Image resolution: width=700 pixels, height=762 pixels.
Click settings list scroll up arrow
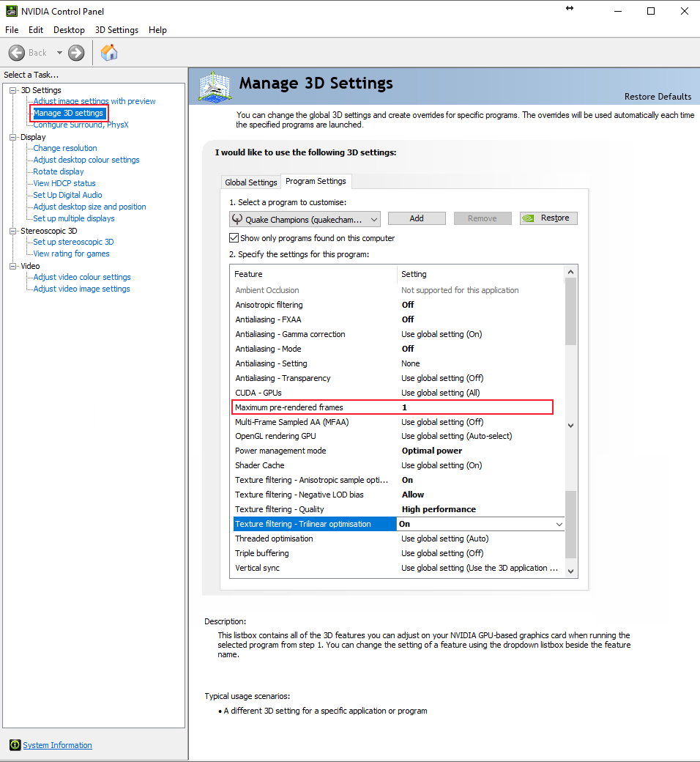571,272
